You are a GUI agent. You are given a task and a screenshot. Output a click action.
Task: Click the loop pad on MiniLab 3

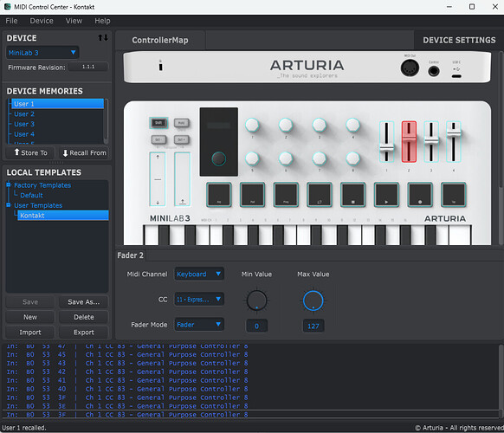coord(320,195)
